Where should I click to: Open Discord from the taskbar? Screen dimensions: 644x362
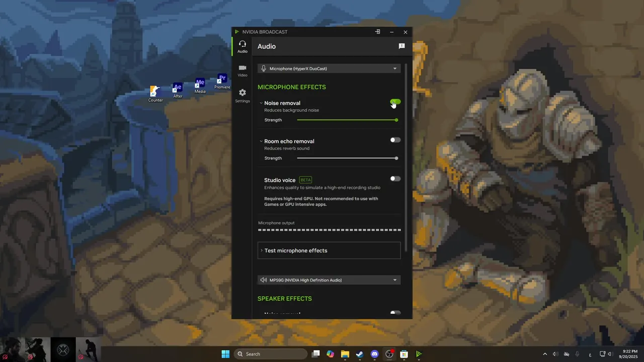[x=374, y=354]
